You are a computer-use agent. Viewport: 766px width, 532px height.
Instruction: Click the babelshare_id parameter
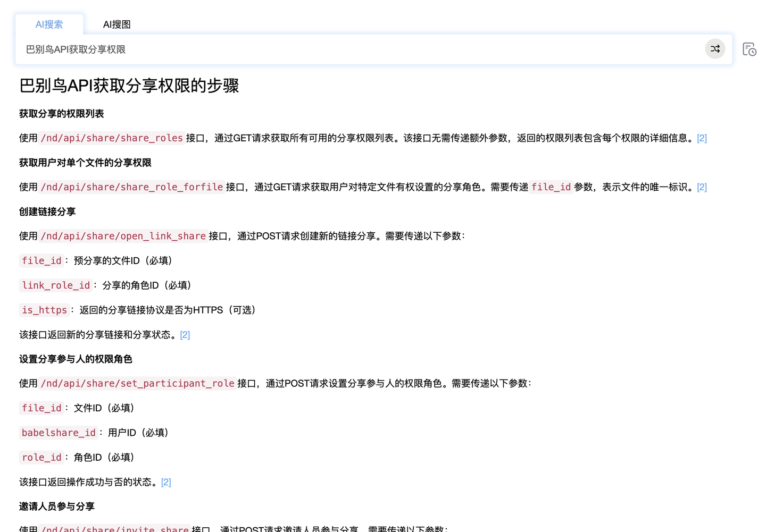pyautogui.click(x=59, y=433)
